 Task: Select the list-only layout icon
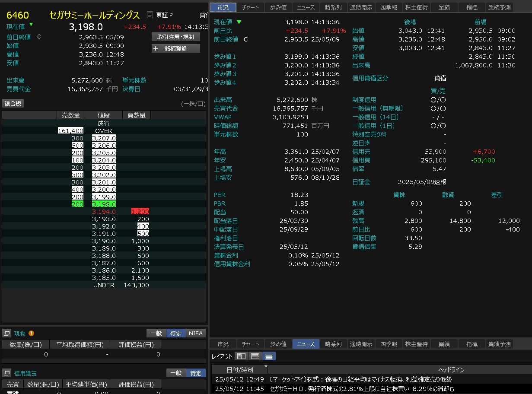tap(268, 356)
